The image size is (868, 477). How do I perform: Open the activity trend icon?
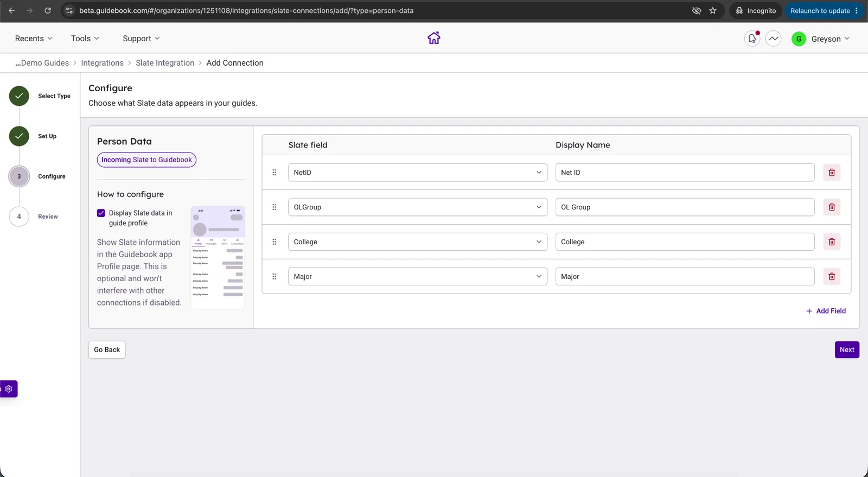[x=774, y=39]
